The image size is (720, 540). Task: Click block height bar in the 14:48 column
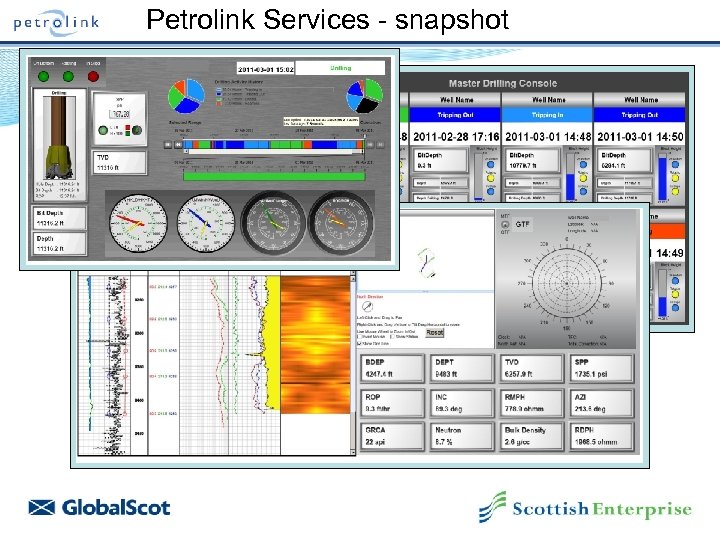point(570,176)
